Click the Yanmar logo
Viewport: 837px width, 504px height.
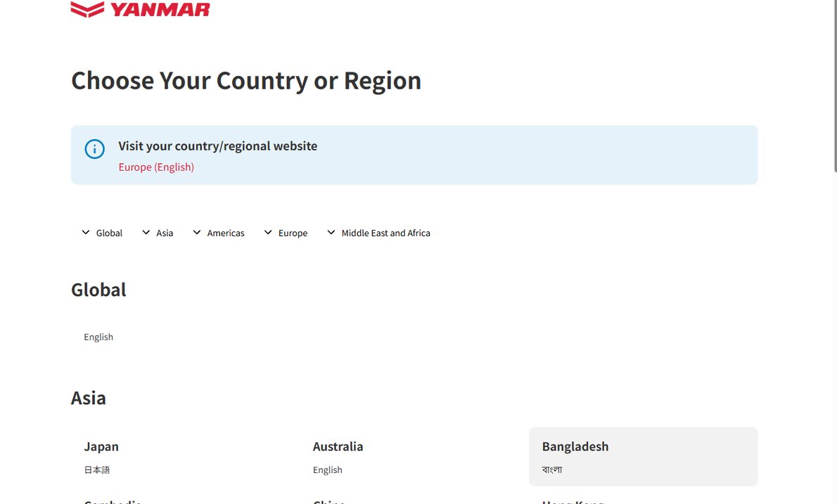141,9
